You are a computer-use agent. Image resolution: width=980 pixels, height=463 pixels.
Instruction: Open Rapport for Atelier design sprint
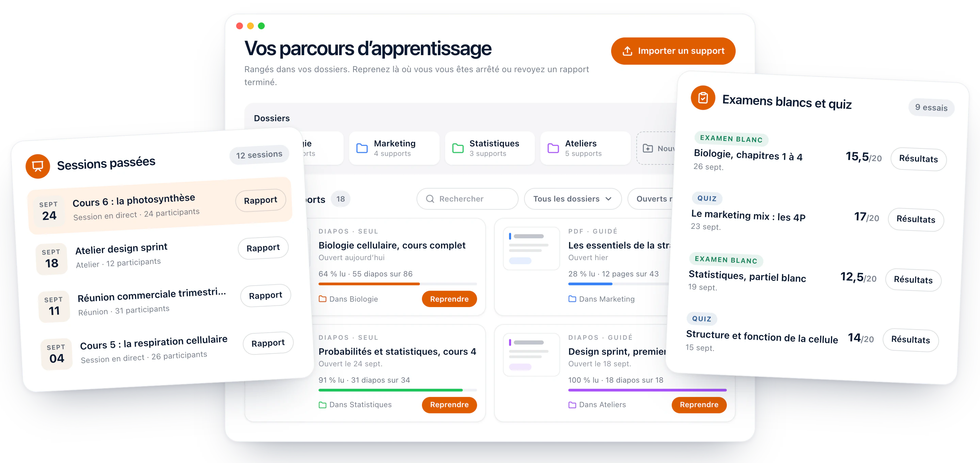tap(263, 248)
